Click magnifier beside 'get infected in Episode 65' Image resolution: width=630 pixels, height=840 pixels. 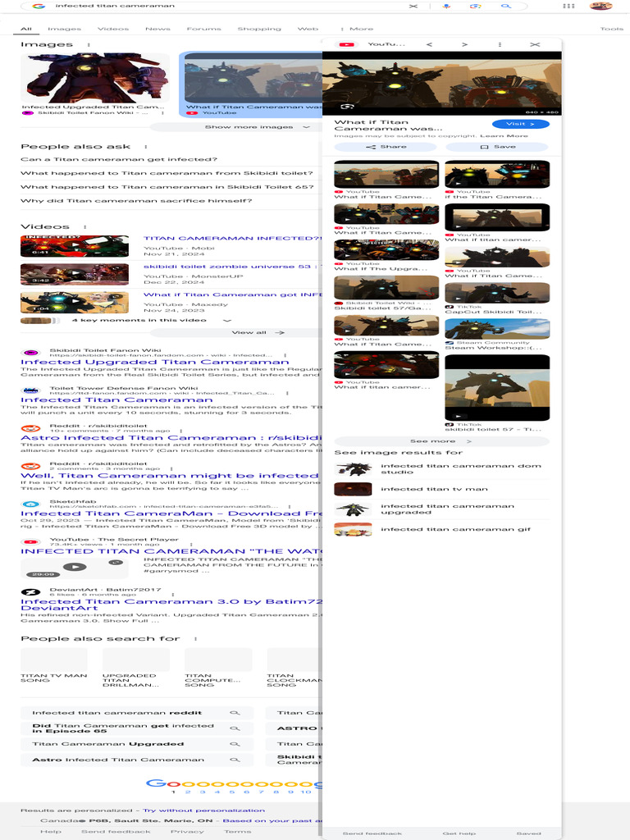(x=235, y=728)
